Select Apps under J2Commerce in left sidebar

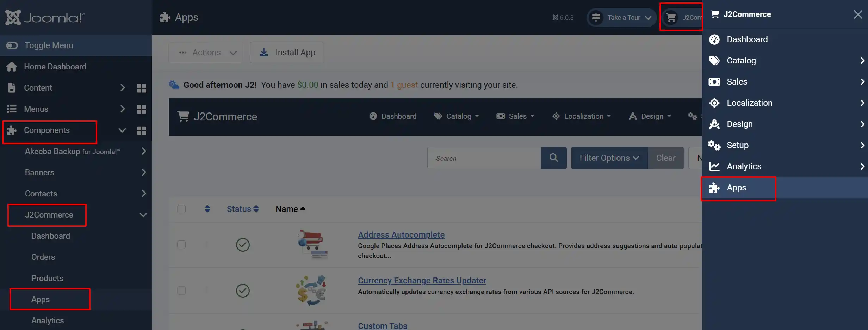tap(41, 299)
